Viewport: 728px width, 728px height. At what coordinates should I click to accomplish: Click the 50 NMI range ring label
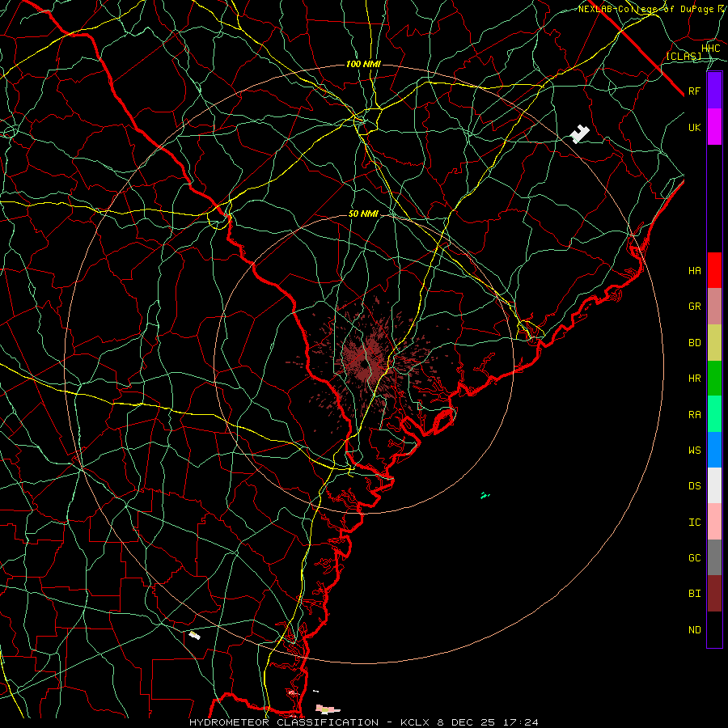363,214
